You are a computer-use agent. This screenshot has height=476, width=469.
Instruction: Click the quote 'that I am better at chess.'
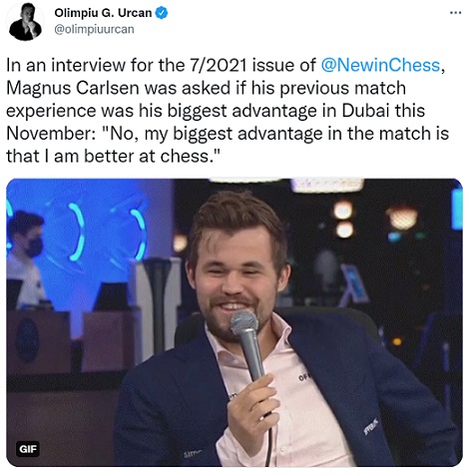114,156
